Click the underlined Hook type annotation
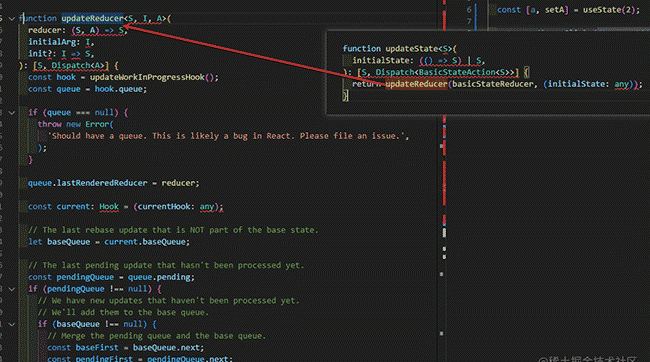 (109, 207)
